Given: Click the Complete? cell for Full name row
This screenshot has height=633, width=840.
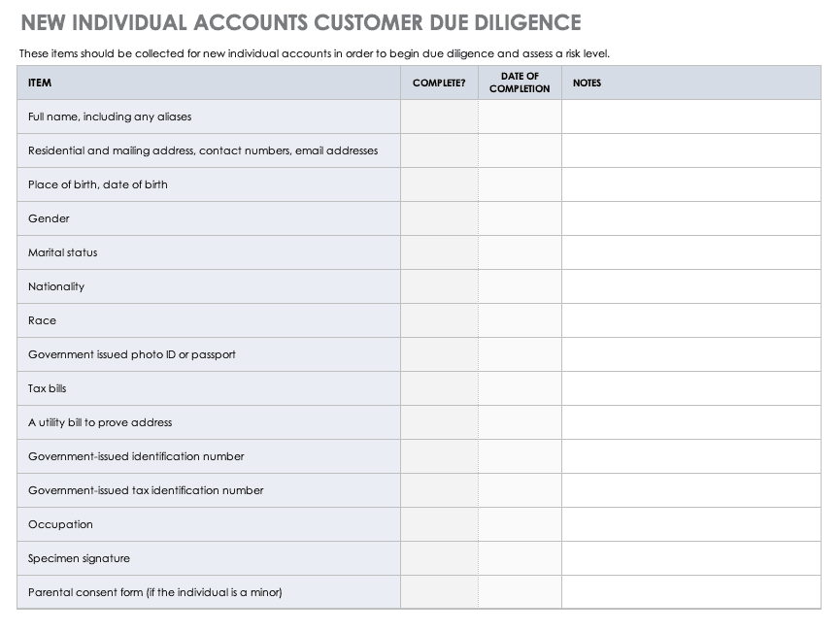Looking at the screenshot, I should (439, 117).
